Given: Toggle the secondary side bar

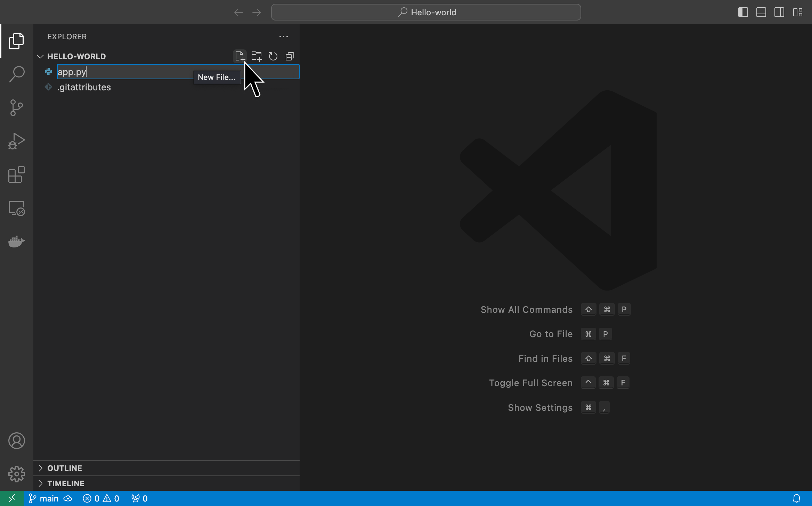Looking at the screenshot, I should pyautogui.click(x=779, y=12).
